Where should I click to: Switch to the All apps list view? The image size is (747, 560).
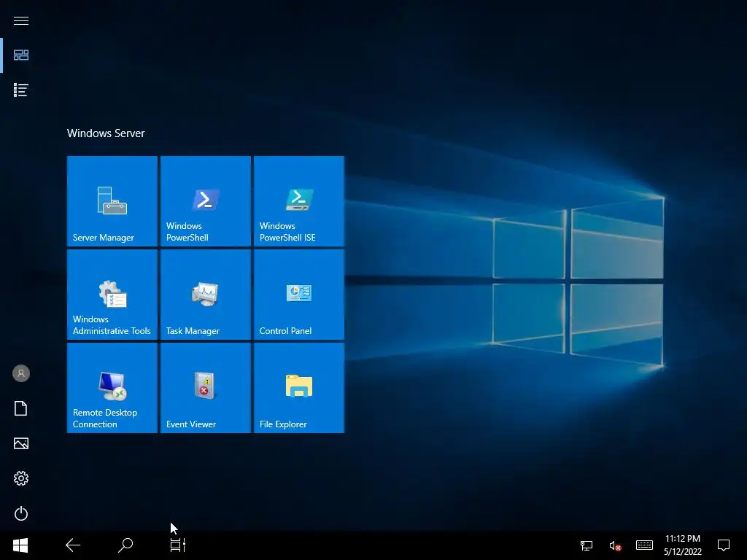point(21,90)
